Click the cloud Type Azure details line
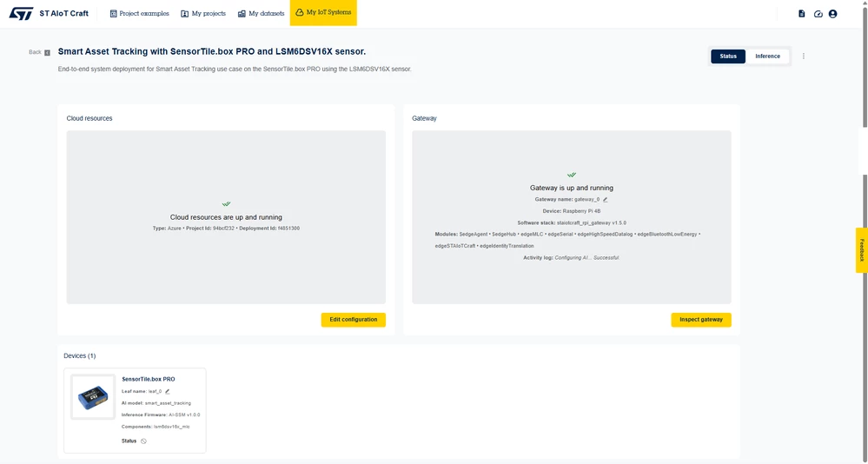The image size is (868, 464). tap(226, 229)
